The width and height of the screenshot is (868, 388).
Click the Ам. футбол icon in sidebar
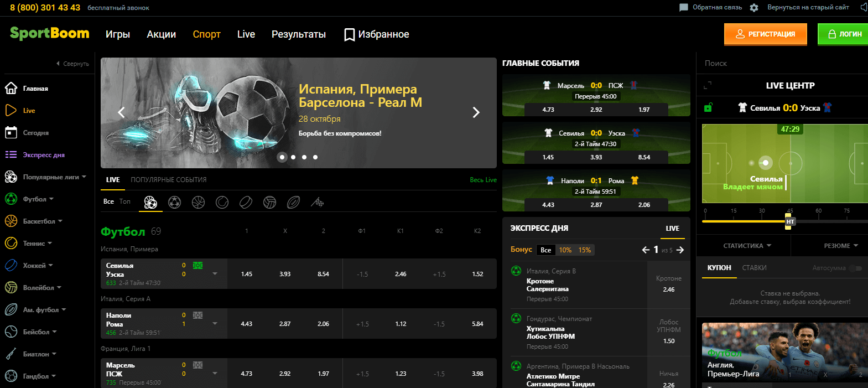click(11, 309)
